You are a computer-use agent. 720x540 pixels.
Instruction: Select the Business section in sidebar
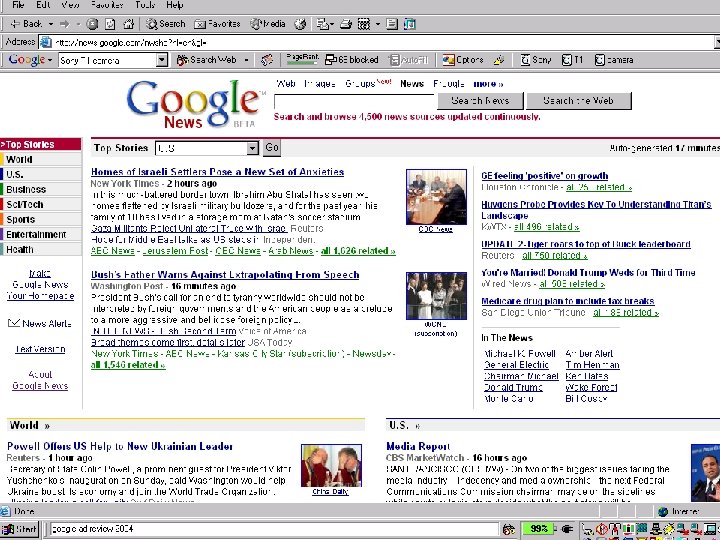pos(41,189)
